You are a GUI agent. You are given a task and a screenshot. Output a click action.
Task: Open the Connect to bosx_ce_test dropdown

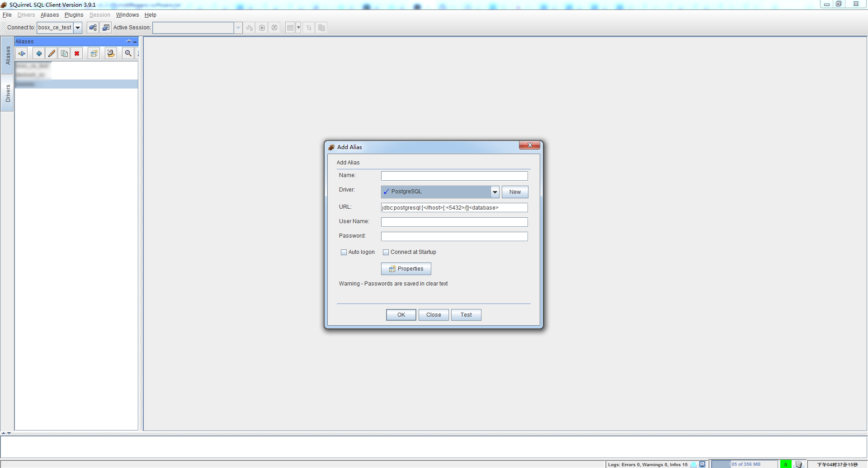click(78, 28)
